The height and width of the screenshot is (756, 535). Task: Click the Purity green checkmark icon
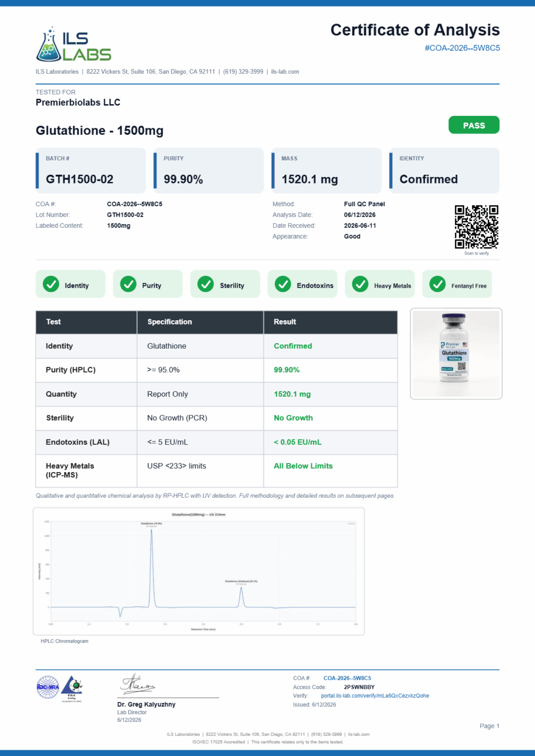(x=128, y=284)
